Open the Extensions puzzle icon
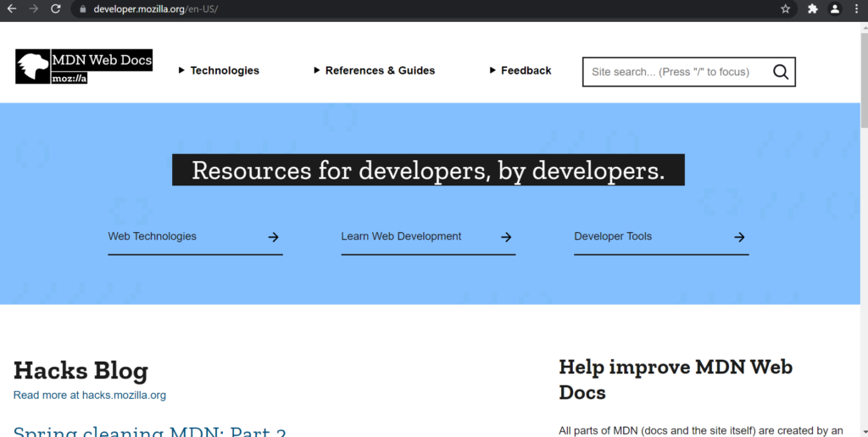 click(813, 8)
